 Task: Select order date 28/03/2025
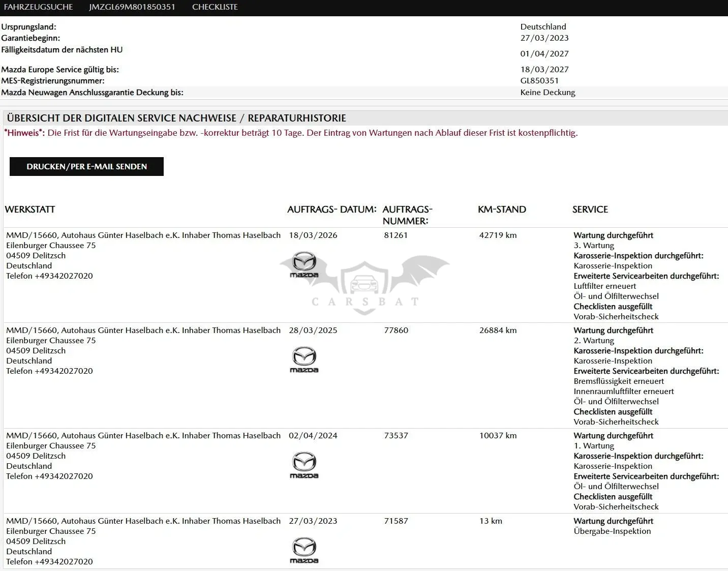point(313,330)
